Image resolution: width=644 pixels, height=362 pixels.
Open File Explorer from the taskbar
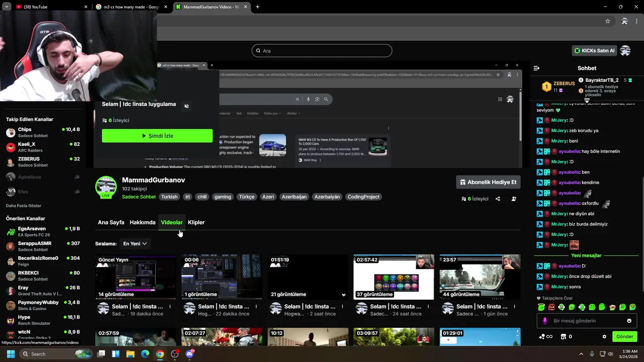(x=130, y=354)
